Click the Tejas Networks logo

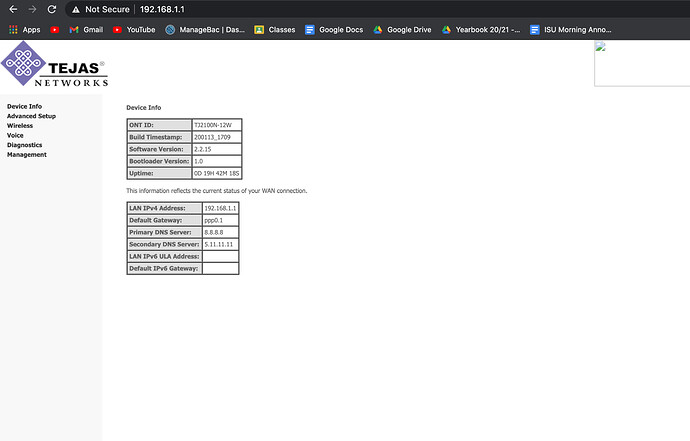click(x=54, y=66)
